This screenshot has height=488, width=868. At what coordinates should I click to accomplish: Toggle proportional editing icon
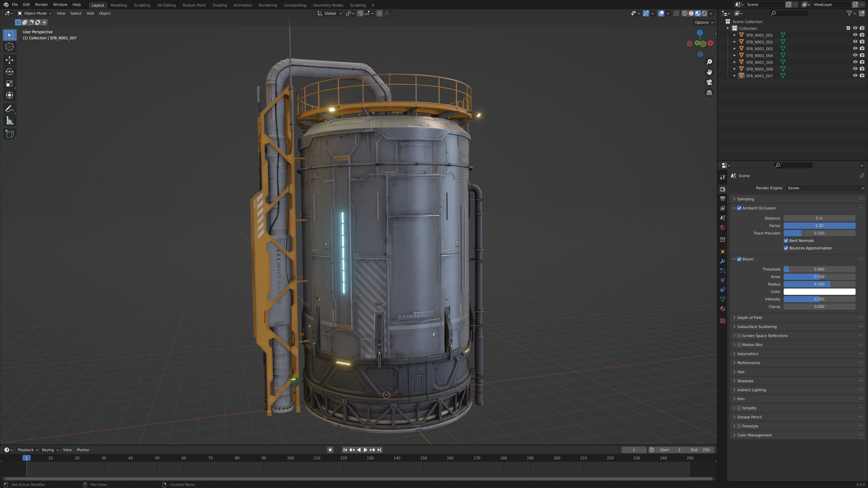click(380, 14)
